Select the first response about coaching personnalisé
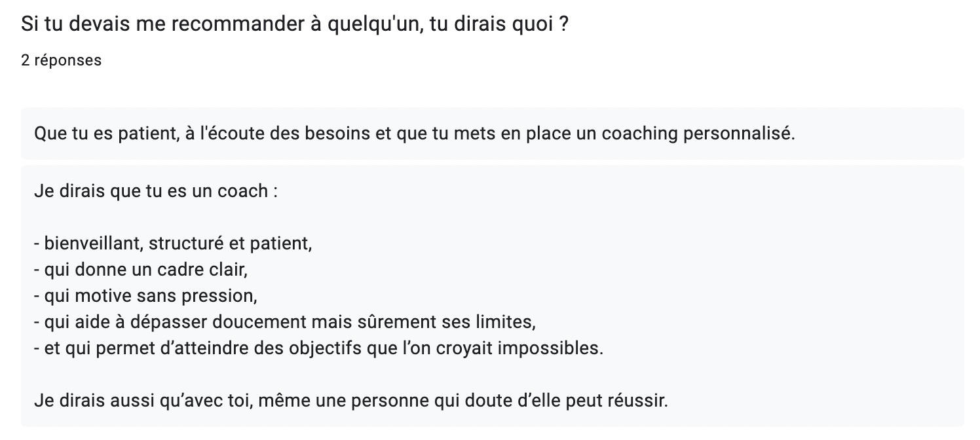 coord(414,134)
